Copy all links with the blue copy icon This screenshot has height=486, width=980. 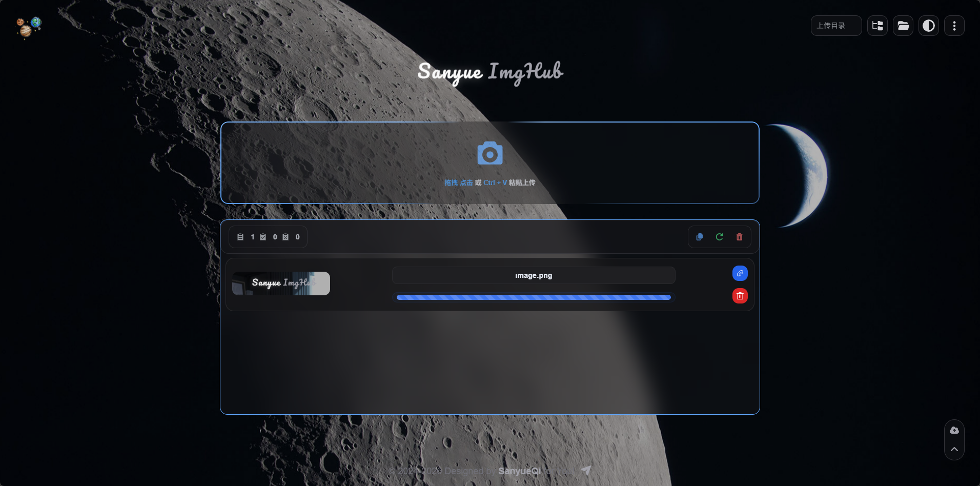point(700,237)
